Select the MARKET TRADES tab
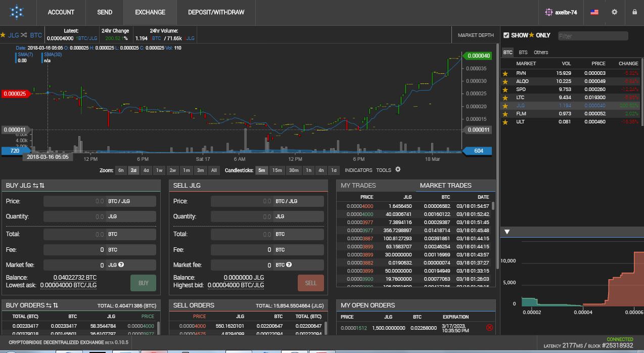Viewport: 644px width, 353px height. [x=446, y=186]
